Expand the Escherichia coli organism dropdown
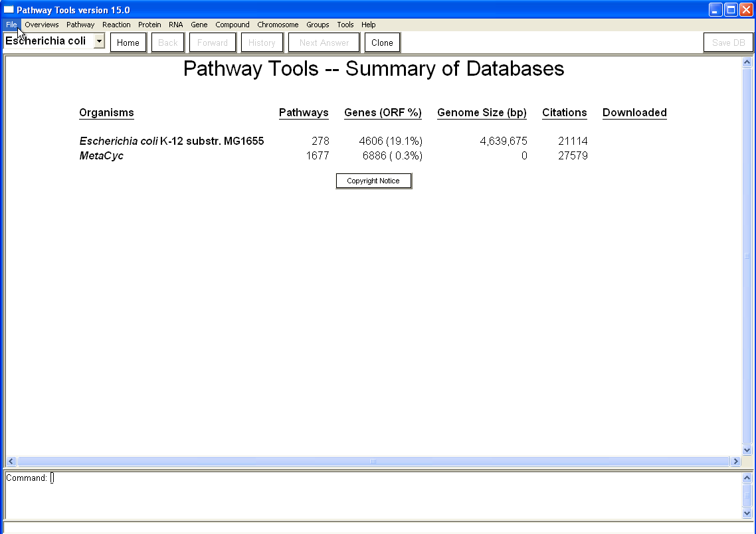756x534 pixels. (x=99, y=41)
